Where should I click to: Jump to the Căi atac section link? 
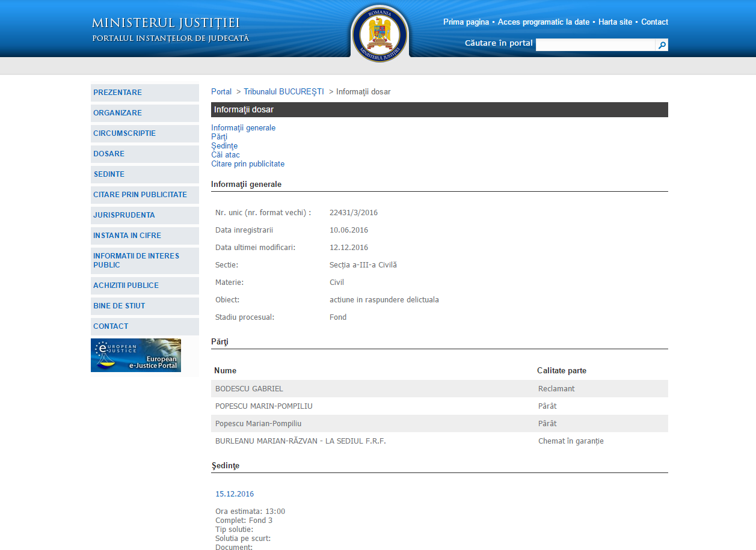[x=226, y=155]
